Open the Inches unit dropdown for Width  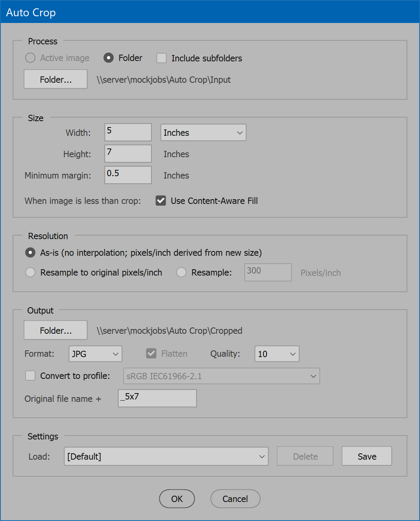203,132
